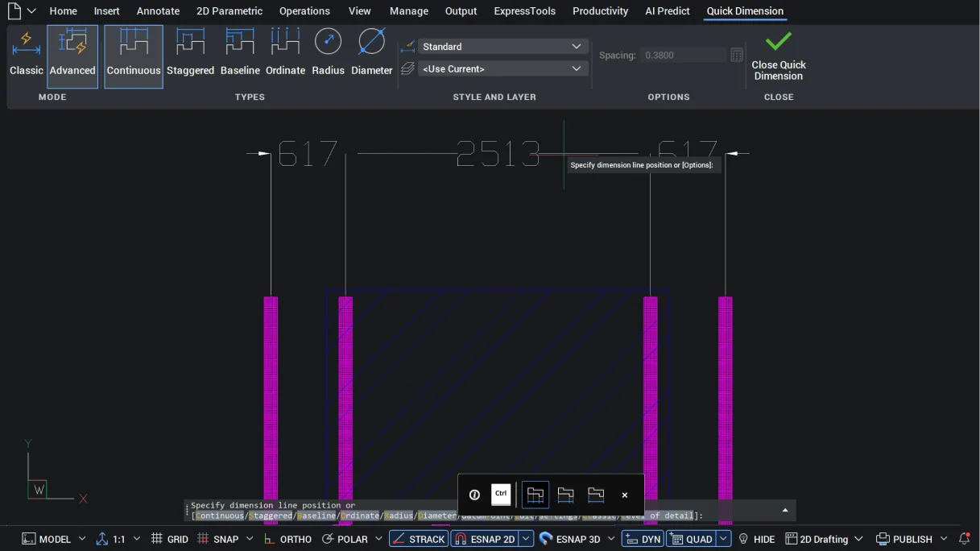Image resolution: width=980 pixels, height=551 pixels.
Task: Expand the ESNAP 2D options arrow
Action: 526,539
